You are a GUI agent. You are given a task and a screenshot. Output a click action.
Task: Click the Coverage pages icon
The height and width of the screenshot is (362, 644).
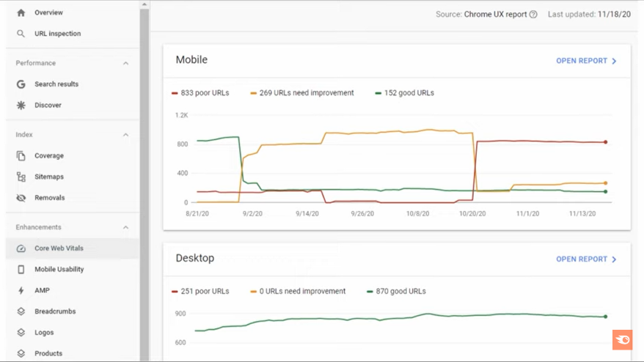pyautogui.click(x=21, y=156)
